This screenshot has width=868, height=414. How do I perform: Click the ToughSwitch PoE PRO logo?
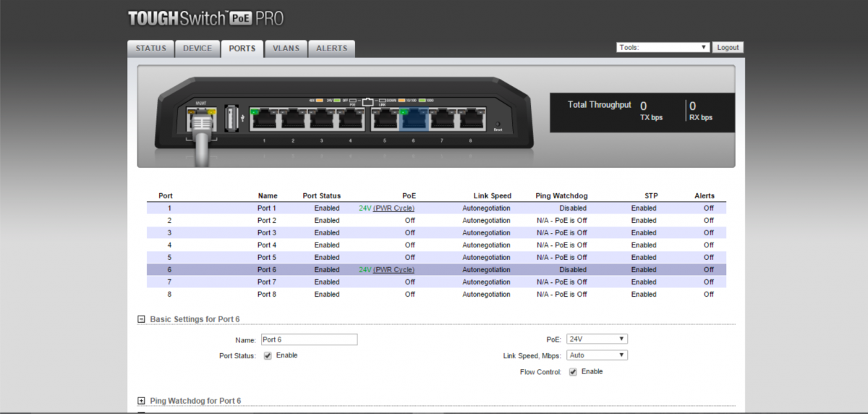(x=205, y=18)
